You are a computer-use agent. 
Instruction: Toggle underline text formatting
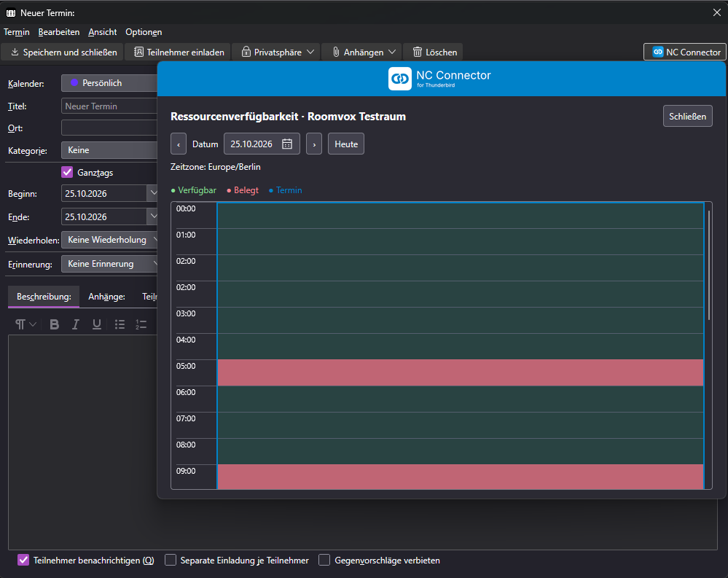97,324
